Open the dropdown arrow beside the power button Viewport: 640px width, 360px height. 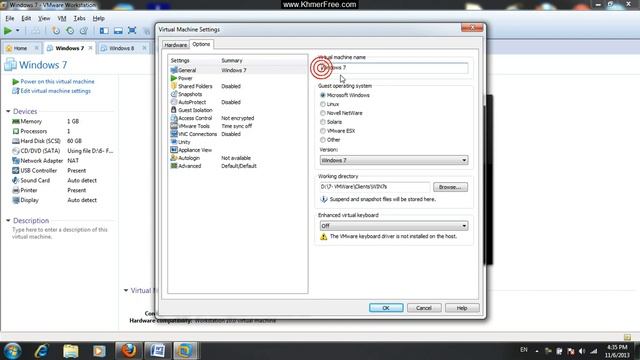[x=18, y=31]
